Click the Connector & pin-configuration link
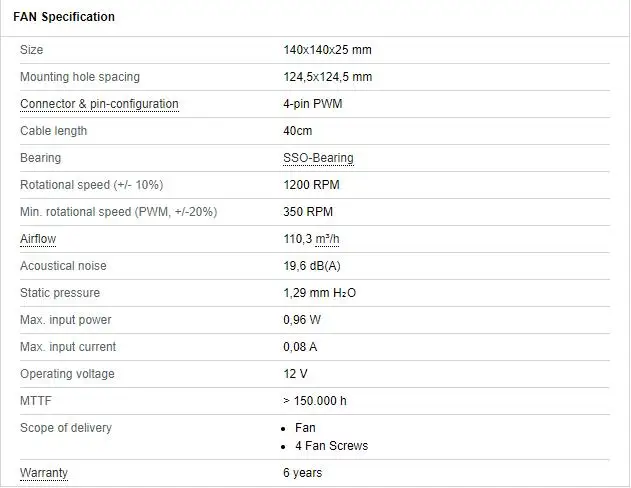The width and height of the screenshot is (631, 488). 99,104
